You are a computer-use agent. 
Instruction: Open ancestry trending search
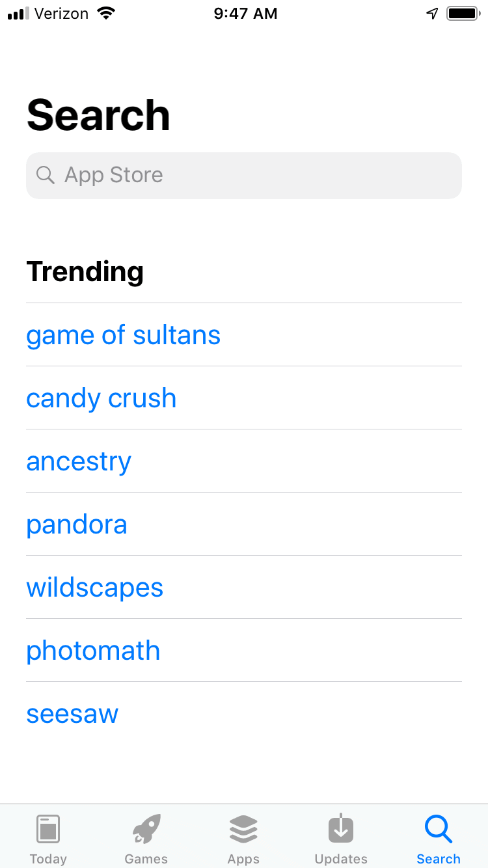pos(79,461)
